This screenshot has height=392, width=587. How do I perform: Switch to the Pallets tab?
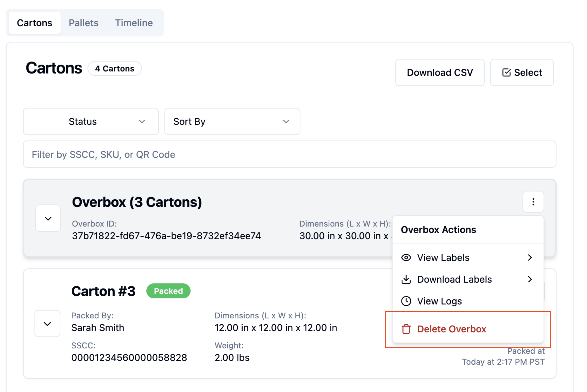tap(83, 23)
